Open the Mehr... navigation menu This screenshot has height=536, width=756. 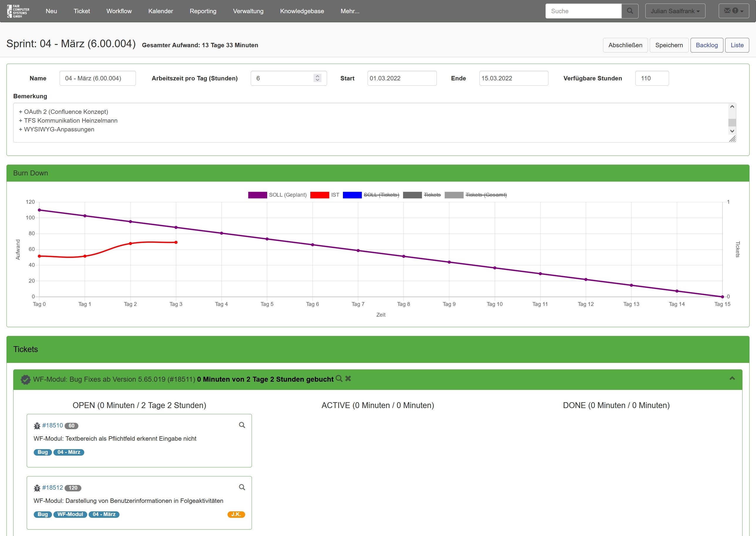point(350,11)
